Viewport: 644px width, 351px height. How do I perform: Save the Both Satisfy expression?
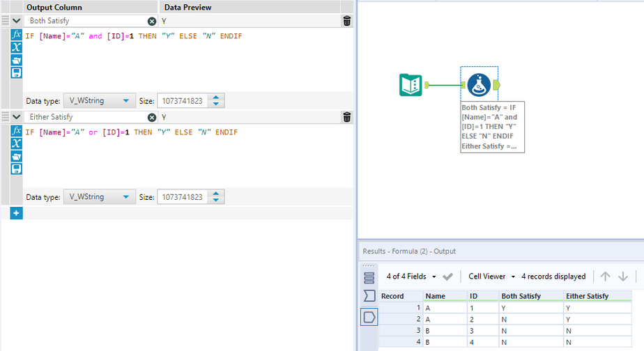coord(17,73)
